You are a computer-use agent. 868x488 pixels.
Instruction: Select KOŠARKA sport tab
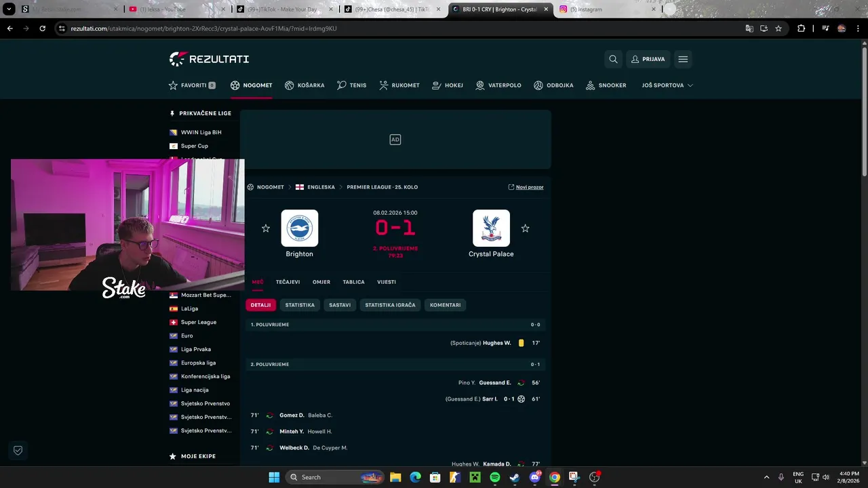(304, 85)
